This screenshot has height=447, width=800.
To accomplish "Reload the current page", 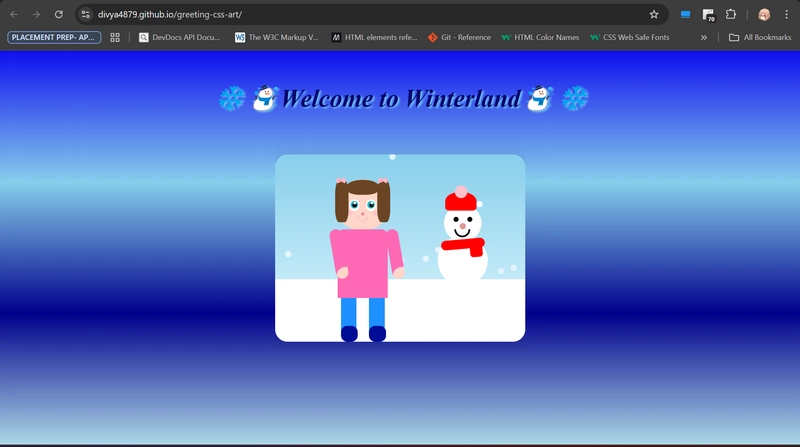I will pyautogui.click(x=58, y=15).
